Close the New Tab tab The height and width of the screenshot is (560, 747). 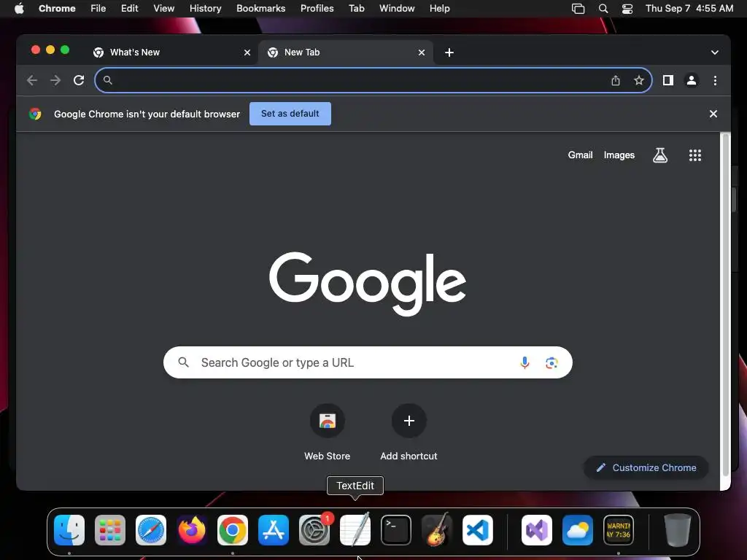[x=422, y=52]
